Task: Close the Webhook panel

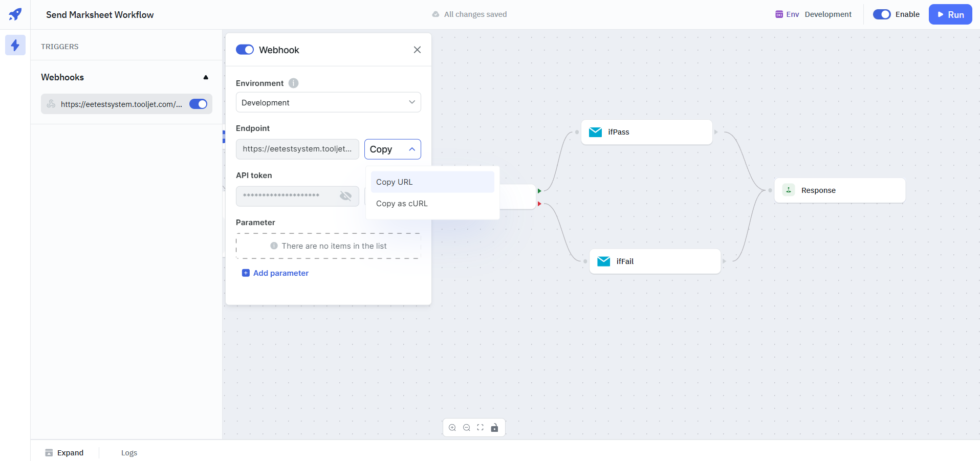Action: point(417,50)
